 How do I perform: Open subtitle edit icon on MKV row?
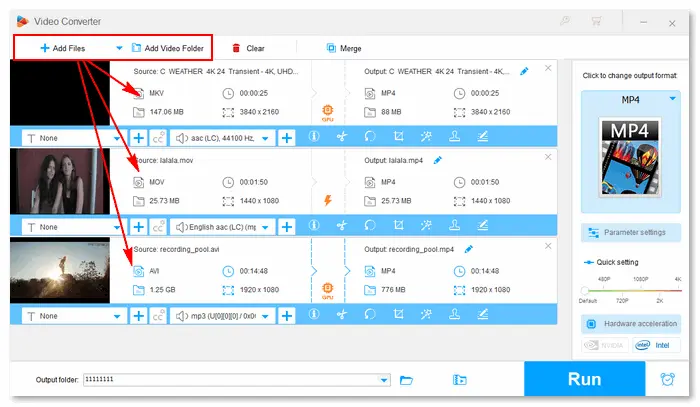483,137
